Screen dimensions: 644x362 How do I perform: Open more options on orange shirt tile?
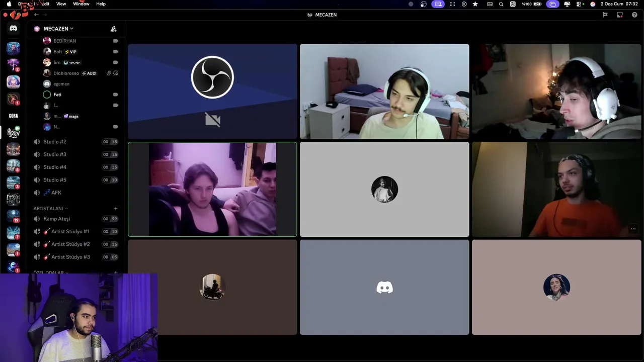[633, 229]
